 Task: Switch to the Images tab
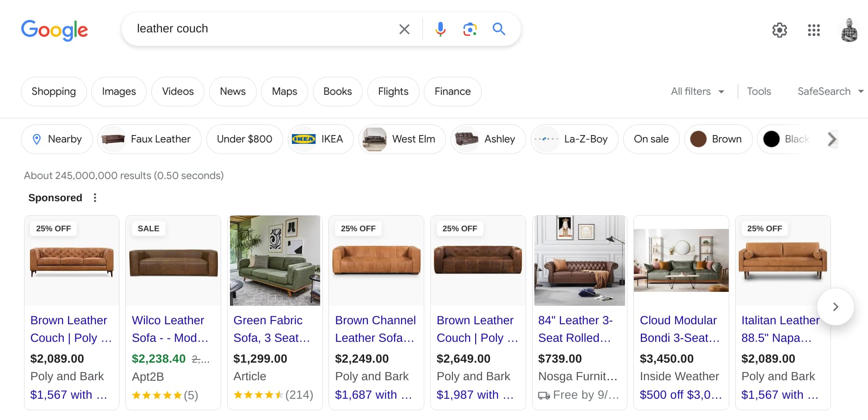click(119, 92)
